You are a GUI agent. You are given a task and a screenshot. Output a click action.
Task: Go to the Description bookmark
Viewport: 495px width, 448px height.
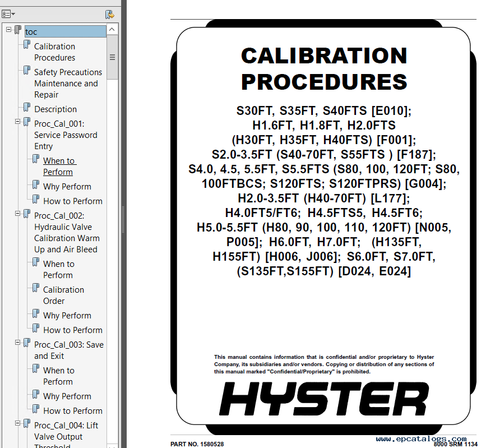click(55, 109)
